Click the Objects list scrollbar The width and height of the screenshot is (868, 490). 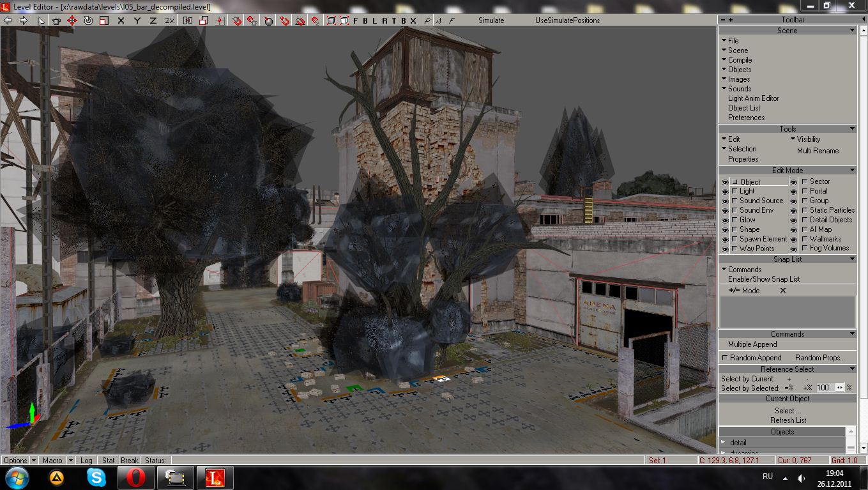tap(851, 441)
